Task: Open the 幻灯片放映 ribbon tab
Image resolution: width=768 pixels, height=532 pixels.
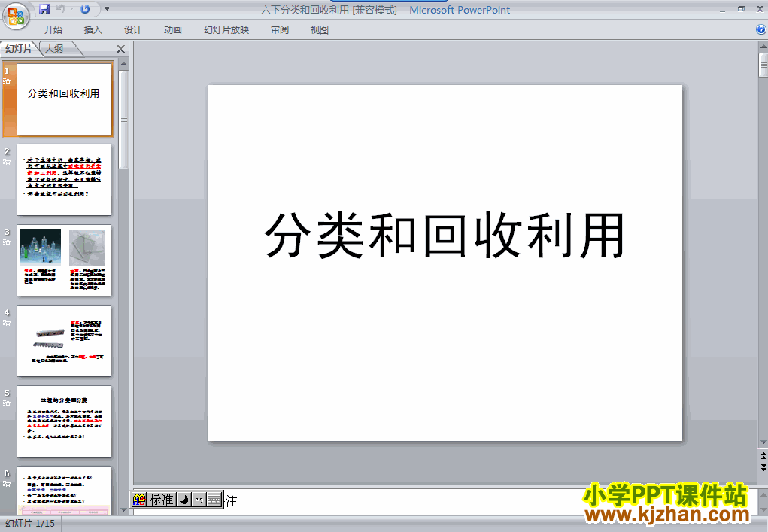Action: pos(226,30)
